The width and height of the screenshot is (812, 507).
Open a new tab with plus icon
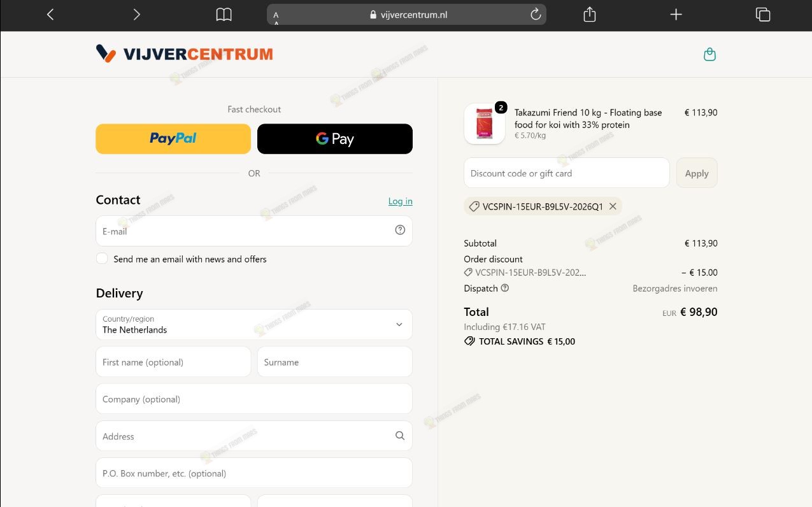[x=676, y=15]
